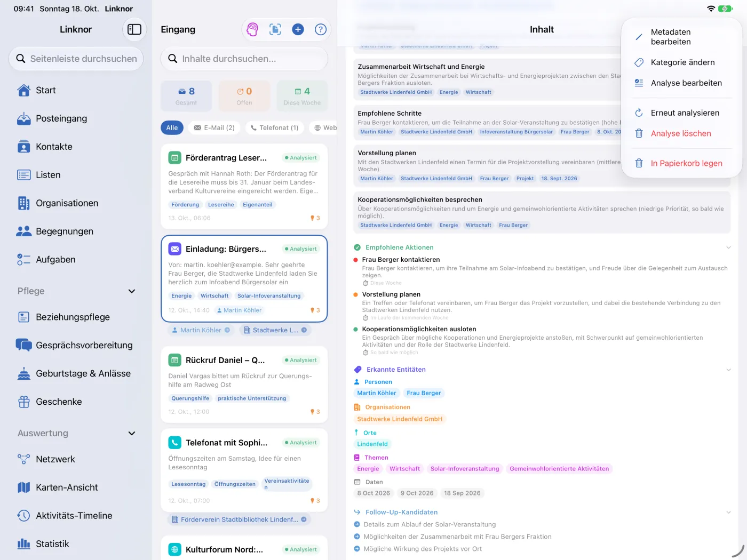Collapse the Empfohlene Aktionen section

pos(728,247)
